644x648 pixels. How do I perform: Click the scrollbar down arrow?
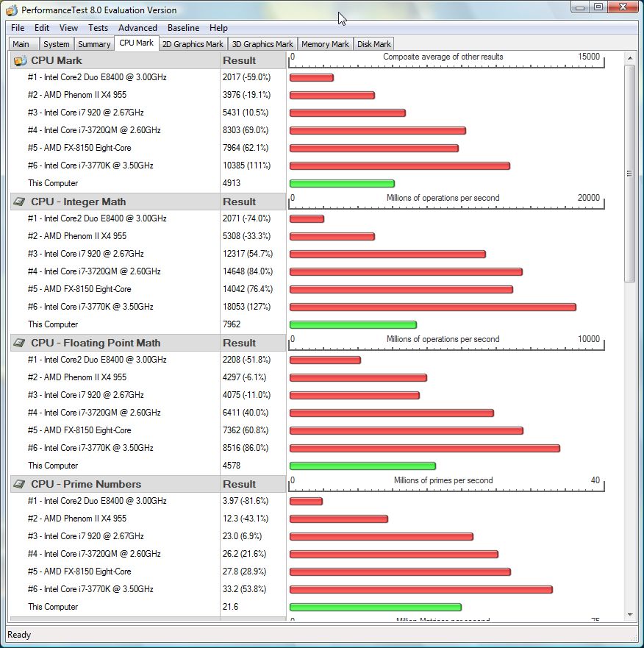point(629,614)
